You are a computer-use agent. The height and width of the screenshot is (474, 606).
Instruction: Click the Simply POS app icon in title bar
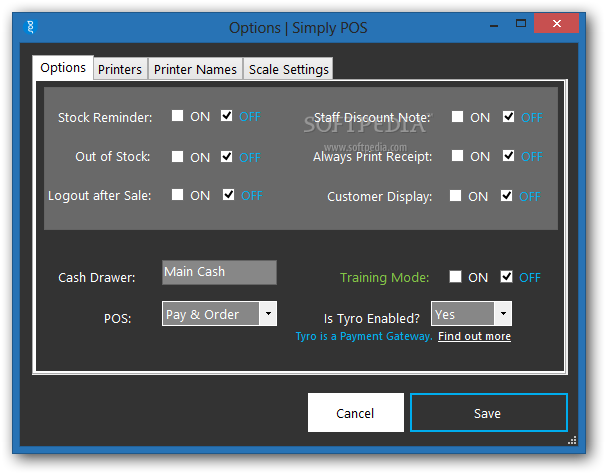(x=31, y=27)
